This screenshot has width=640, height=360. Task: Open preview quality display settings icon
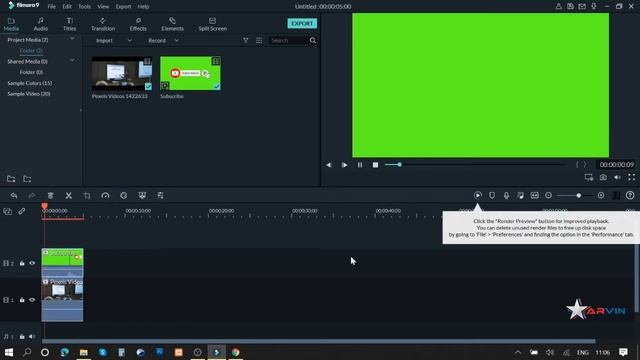[x=589, y=177]
